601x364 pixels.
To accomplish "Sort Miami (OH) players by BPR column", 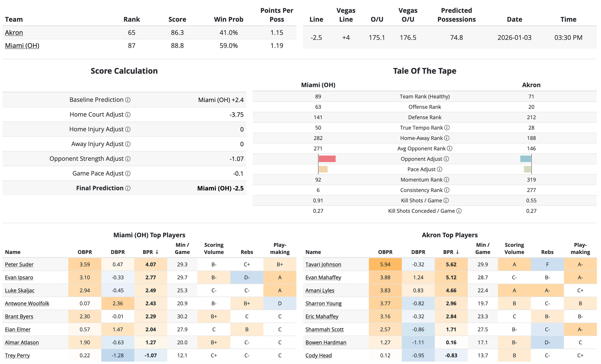I will pos(150,252).
